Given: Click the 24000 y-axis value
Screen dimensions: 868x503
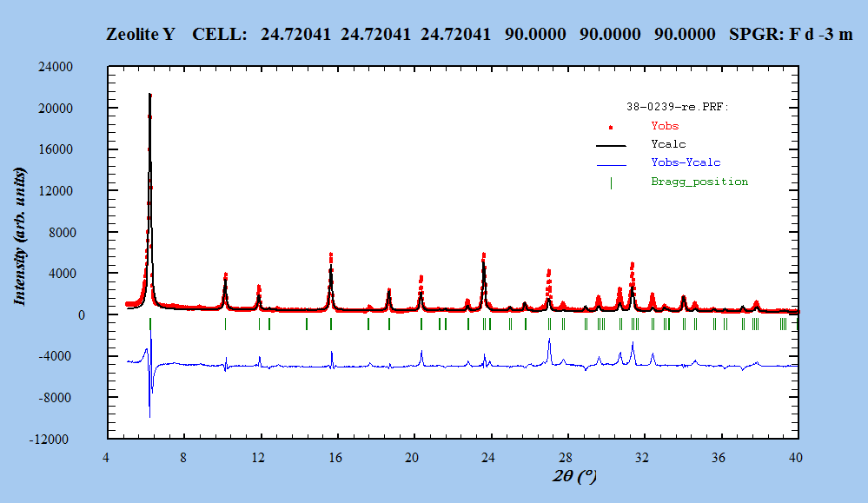Looking at the screenshot, I should pyautogui.click(x=56, y=67).
